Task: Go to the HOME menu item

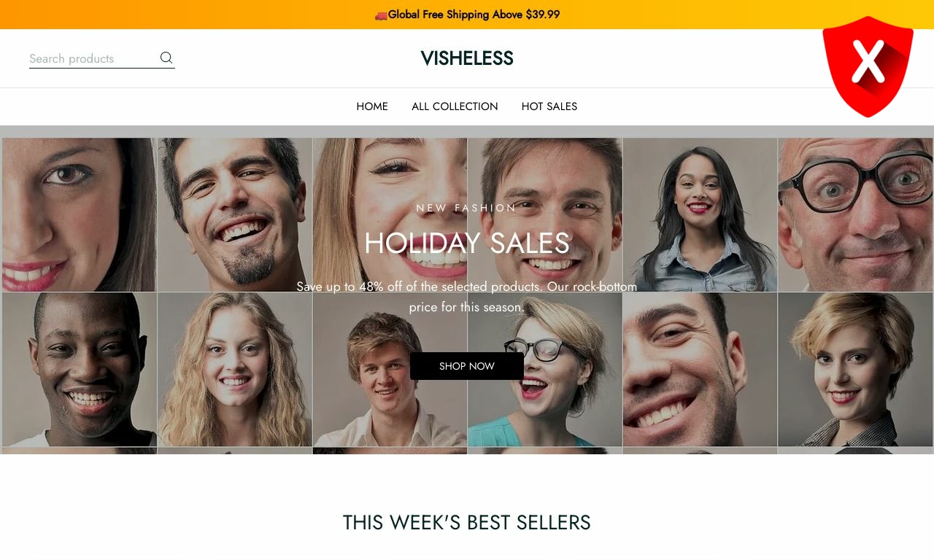Action: pos(372,106)
